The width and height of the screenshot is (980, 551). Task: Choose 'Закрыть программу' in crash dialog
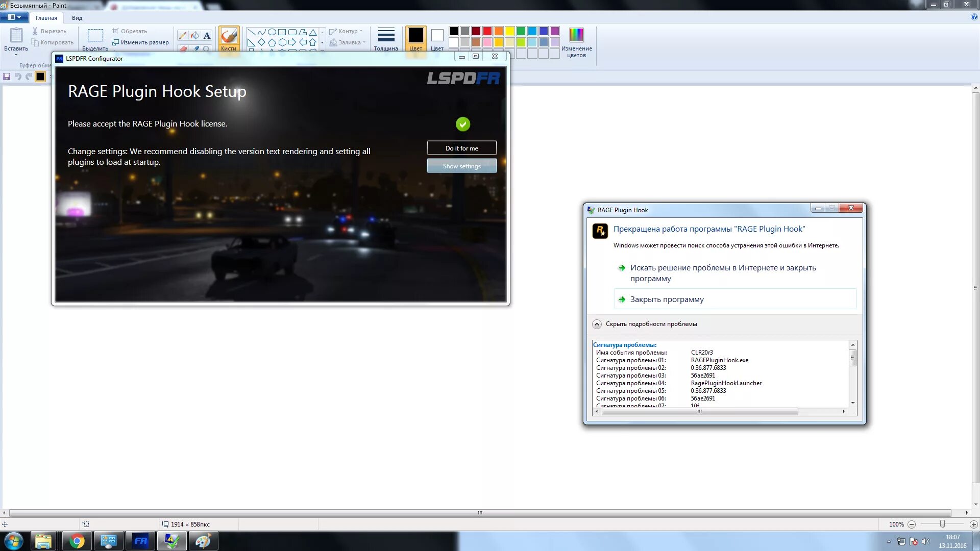tap(735, 299)
